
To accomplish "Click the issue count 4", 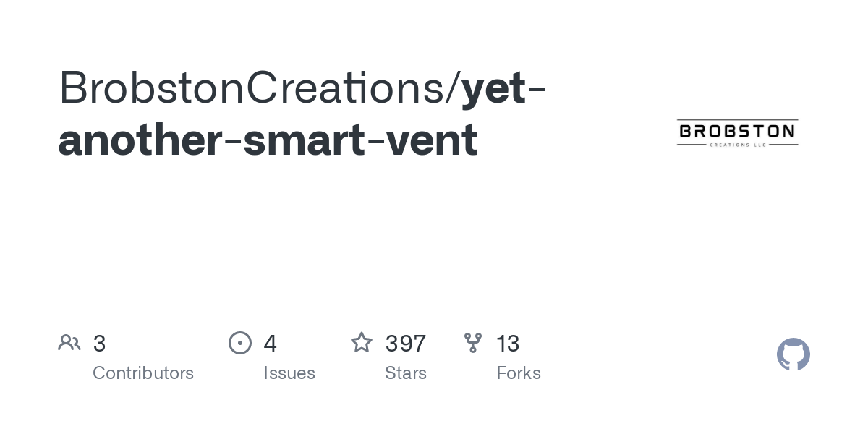I will [x=270, y=344].
